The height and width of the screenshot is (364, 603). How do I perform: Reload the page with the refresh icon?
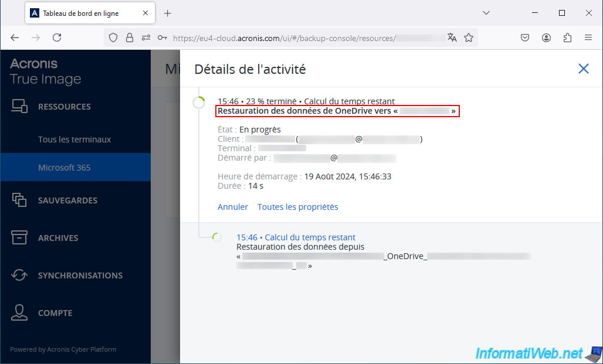tap(57, 38)
